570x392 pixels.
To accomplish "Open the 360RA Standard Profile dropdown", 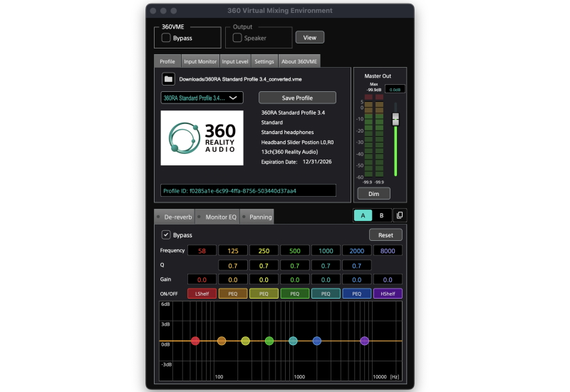I will [202, 98].
